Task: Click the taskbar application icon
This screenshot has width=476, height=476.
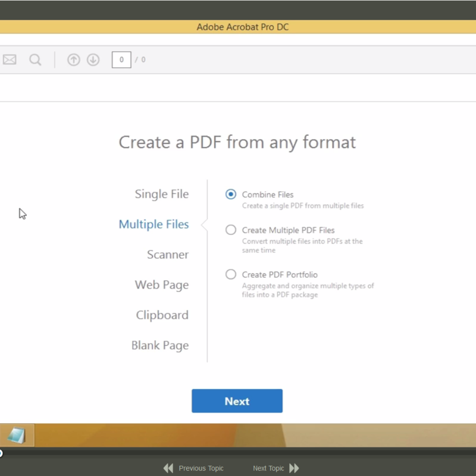Action: click(17, 435)
